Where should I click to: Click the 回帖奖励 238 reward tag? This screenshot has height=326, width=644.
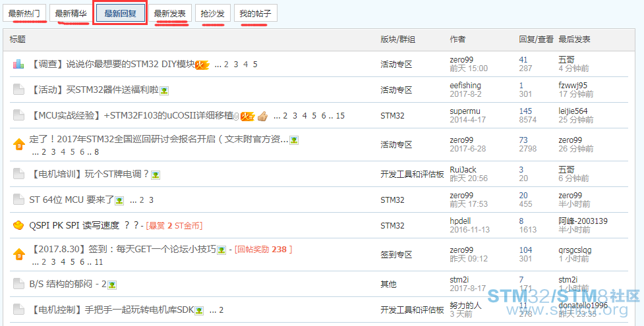point(263,250)
